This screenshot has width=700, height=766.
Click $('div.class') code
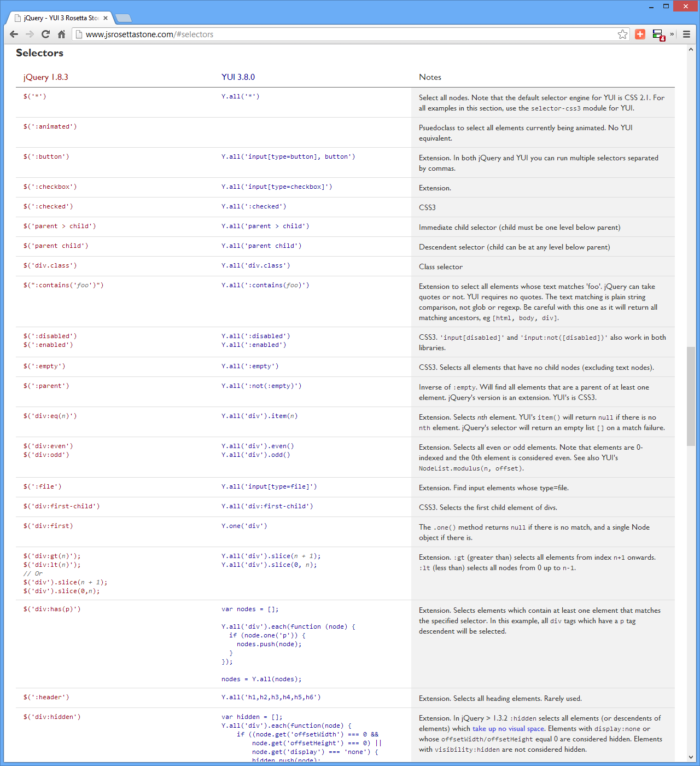[x=50, y=265]
